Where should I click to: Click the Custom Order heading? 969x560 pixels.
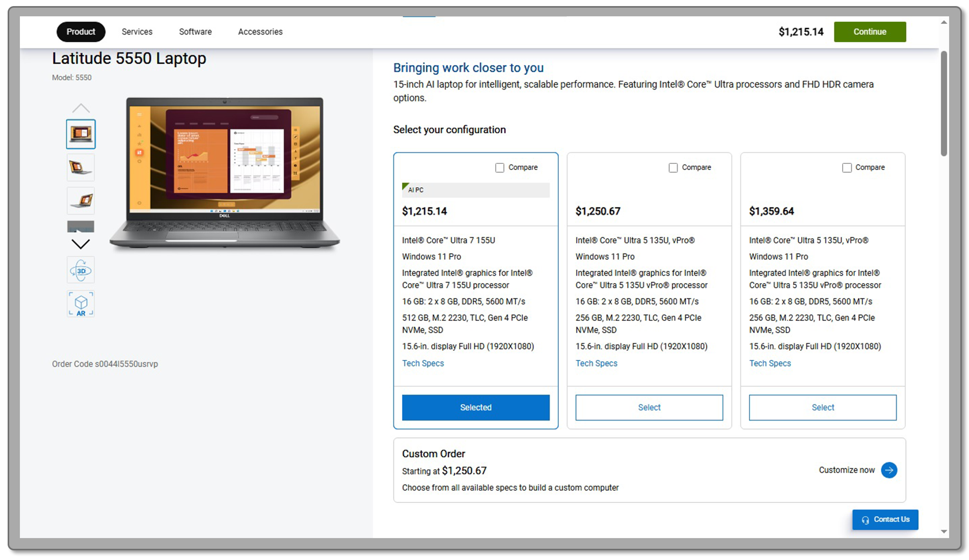pyautogui.click(x=434, y=454)
